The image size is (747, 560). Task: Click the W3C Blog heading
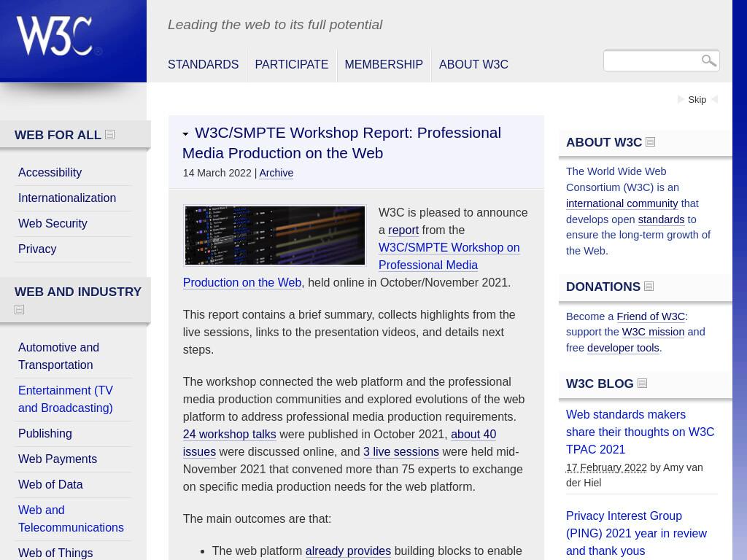(600, 384)
